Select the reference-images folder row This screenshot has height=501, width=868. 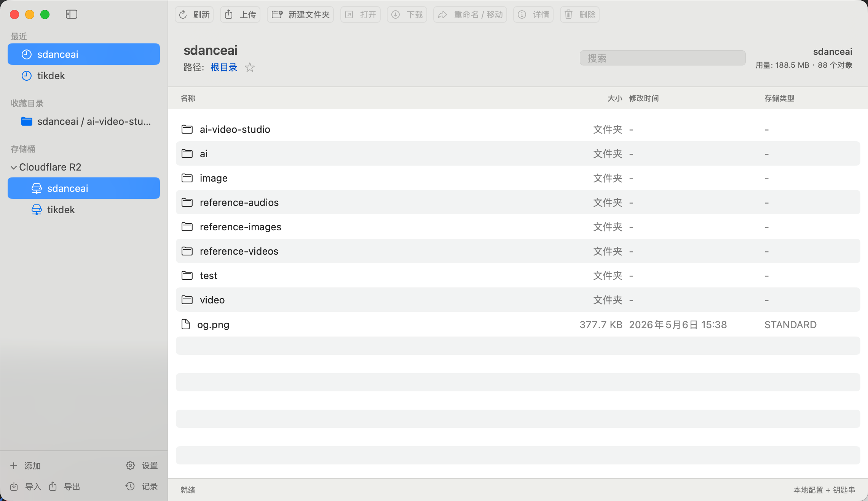pos(518,227)
